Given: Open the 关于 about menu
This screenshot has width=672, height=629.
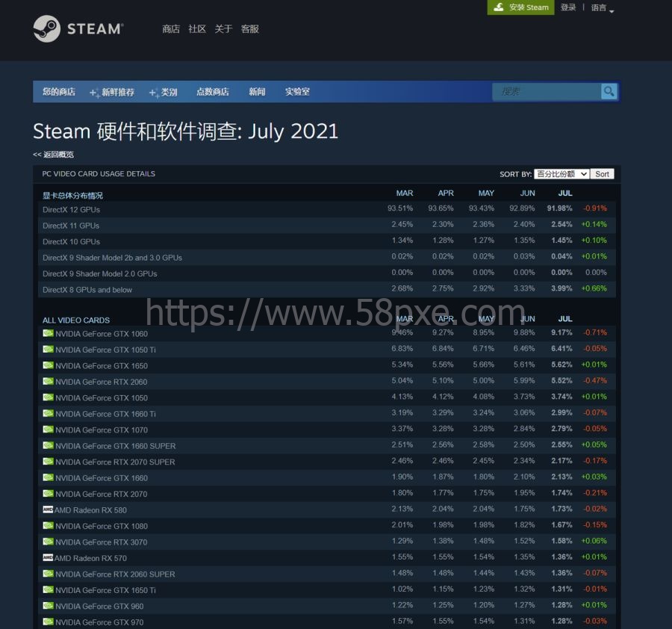Looking at the screenshot, I should click(223, 28).
